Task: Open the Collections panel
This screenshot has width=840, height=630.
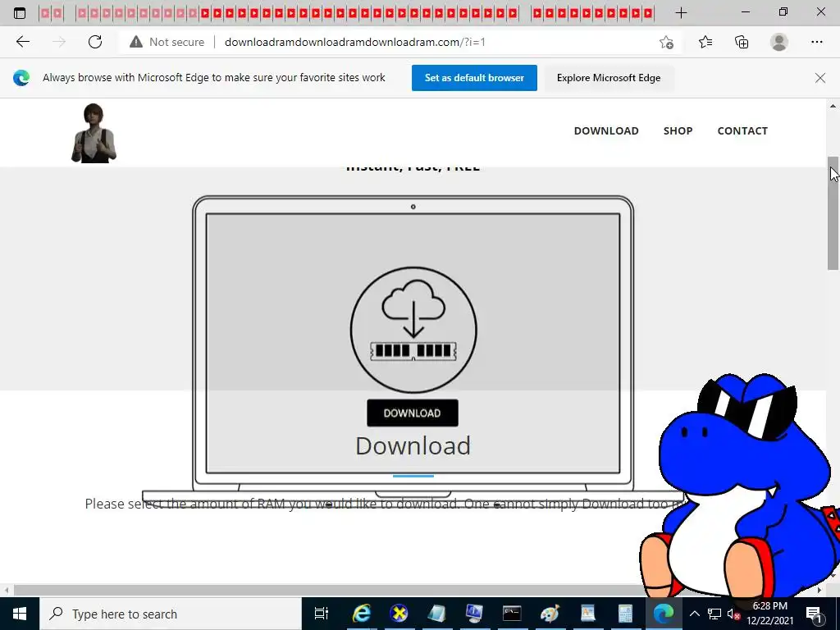Action: [742, 42]
